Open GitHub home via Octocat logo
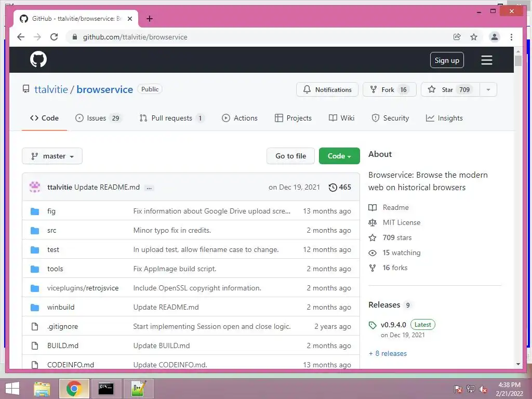Screen dimensions: 532x399 pyautogui.click(x=38, y=60)
